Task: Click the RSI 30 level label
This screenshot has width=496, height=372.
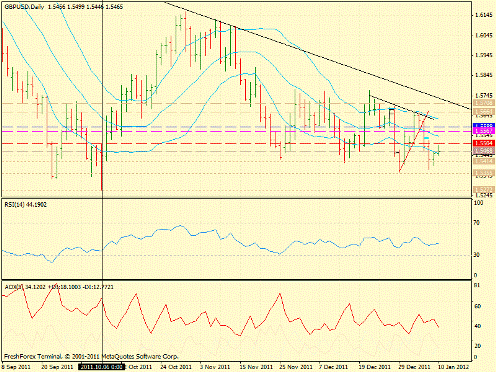Action: pyautogui.click(x=477, y=255)
